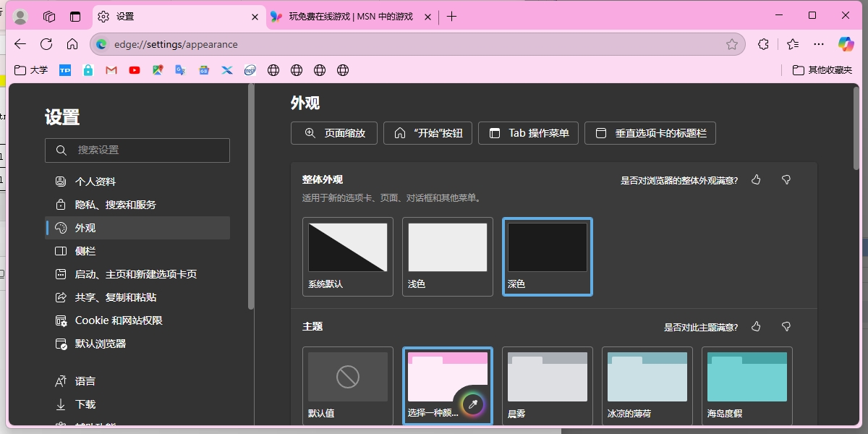Click thumbs up for overall appearance feedback
Screen dimensions: 868x434
(756, 179)
